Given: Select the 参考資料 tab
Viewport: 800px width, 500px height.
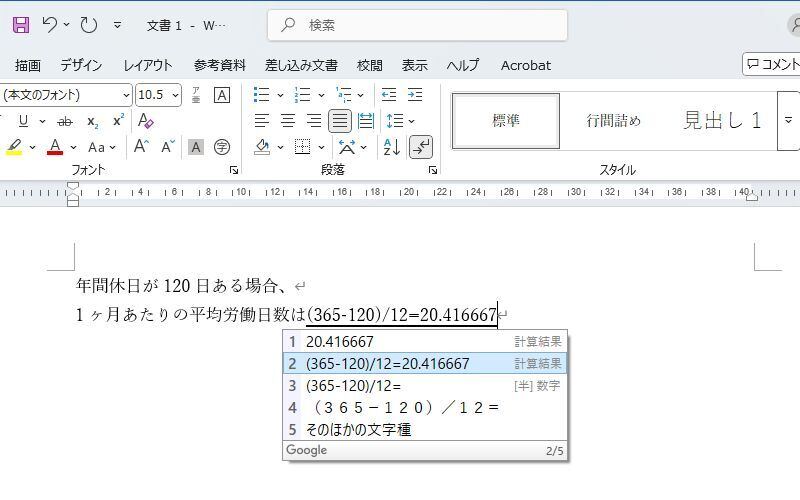Looking at the screenshot, I should click(219, 65).
